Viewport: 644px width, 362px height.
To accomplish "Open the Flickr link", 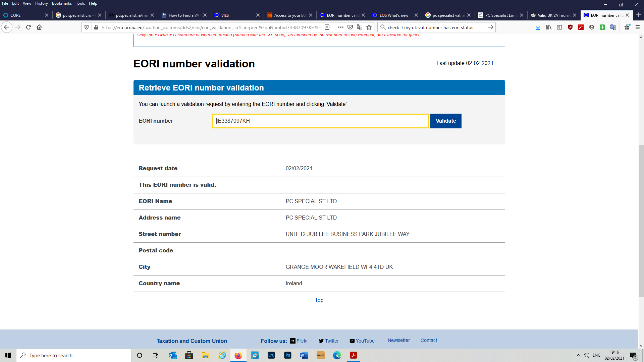I will (299, 341).
